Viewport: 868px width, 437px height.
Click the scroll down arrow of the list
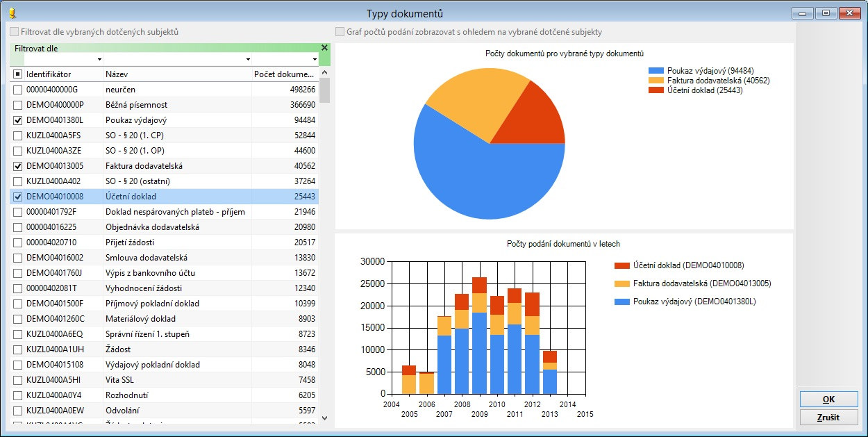[324, 418]
